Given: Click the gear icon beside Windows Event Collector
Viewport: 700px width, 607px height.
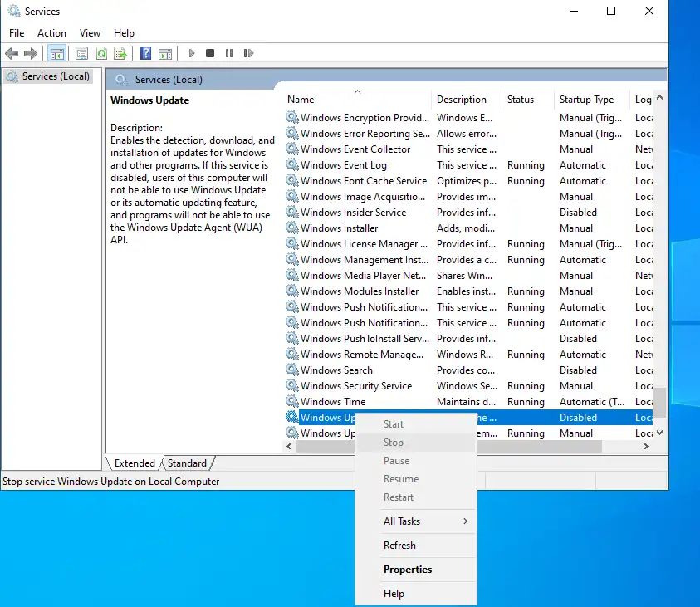Looking at the screenshot, I should pyautogui.click(x=292, y=149).
